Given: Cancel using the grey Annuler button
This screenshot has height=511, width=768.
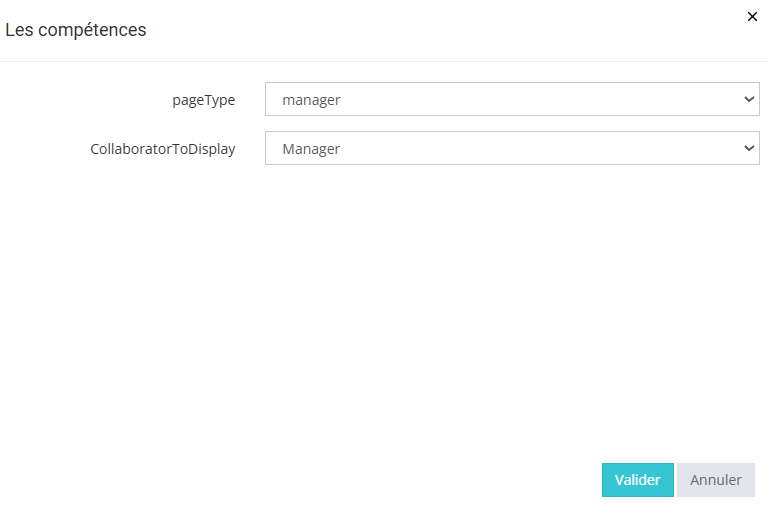Looking at the screenshot, I should [715, 480].
